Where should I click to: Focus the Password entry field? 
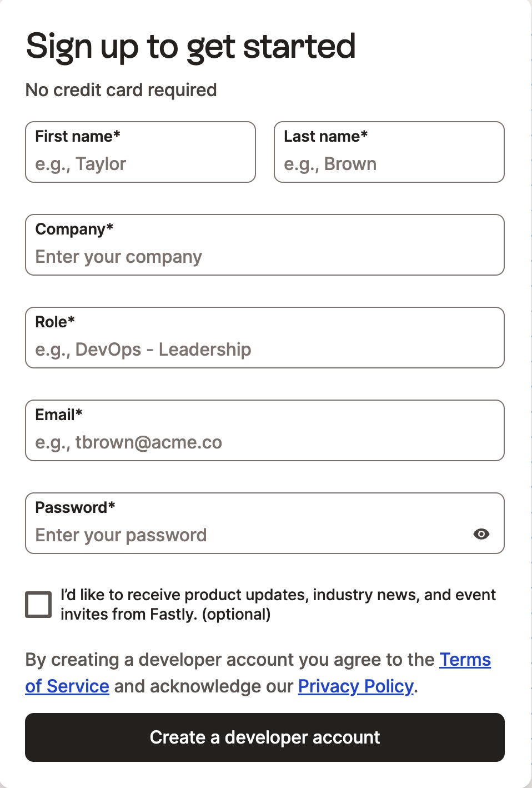click(x=244, y=535)
